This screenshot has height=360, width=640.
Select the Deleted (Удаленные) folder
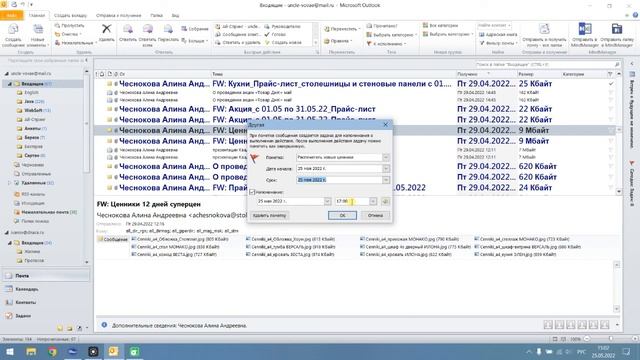33,183
